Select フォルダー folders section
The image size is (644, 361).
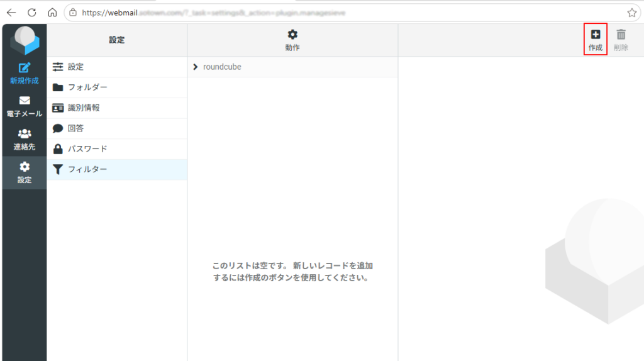point(116,87)
